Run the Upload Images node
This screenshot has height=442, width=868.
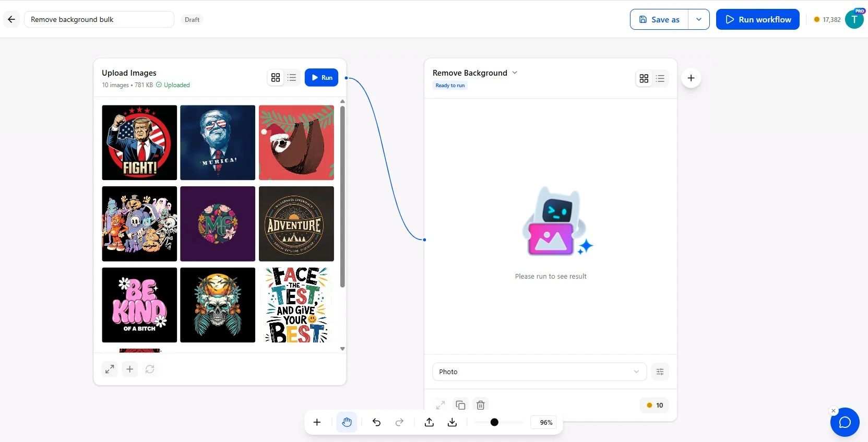(322, 78)
